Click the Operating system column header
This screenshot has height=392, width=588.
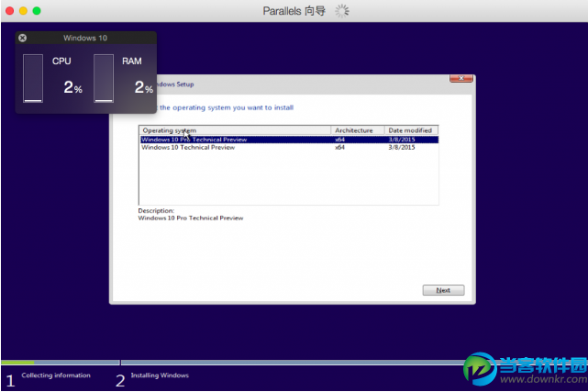coord(235,130)
